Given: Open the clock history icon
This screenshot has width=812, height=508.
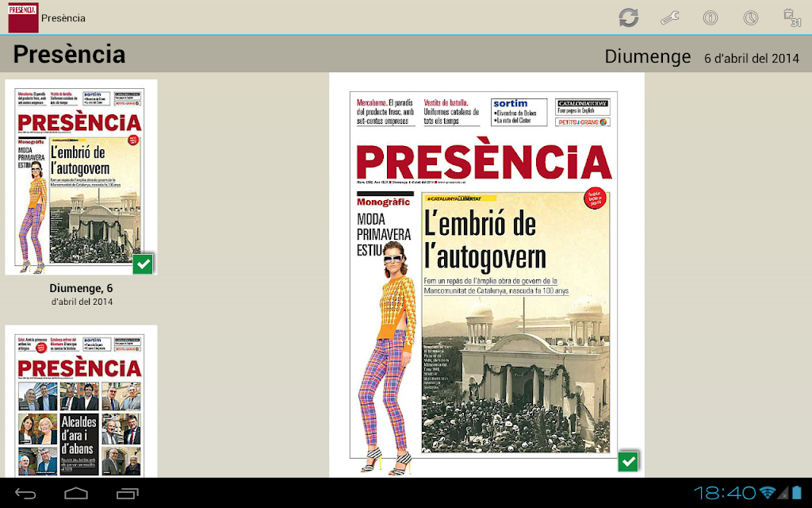Looking at the screenshot, I should tap(751, 18).
